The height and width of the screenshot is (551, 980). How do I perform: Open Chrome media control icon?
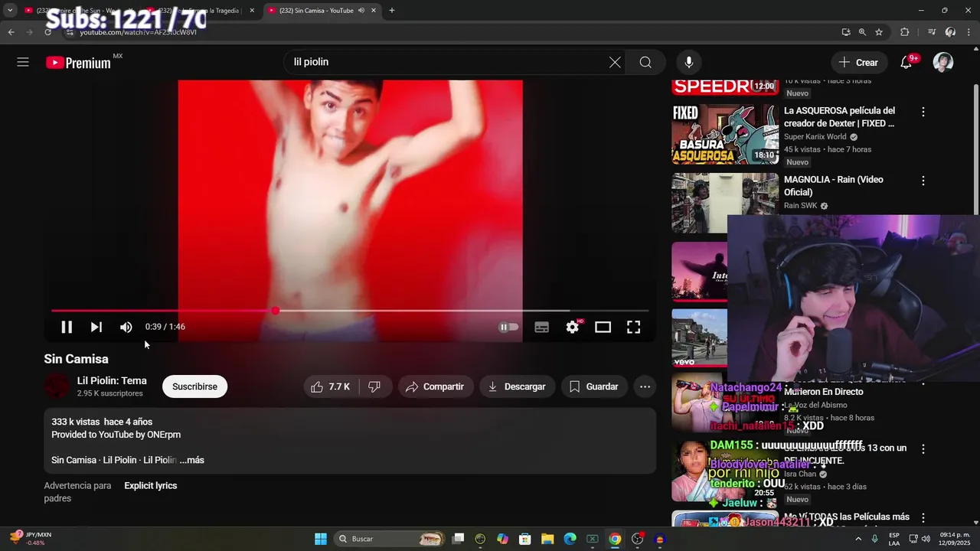click(932, 32)
